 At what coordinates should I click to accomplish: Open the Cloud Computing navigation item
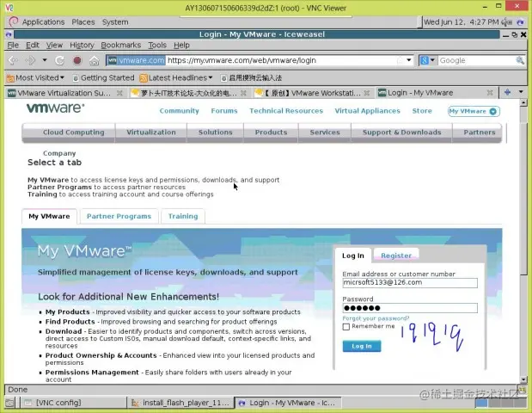[73, 133]
